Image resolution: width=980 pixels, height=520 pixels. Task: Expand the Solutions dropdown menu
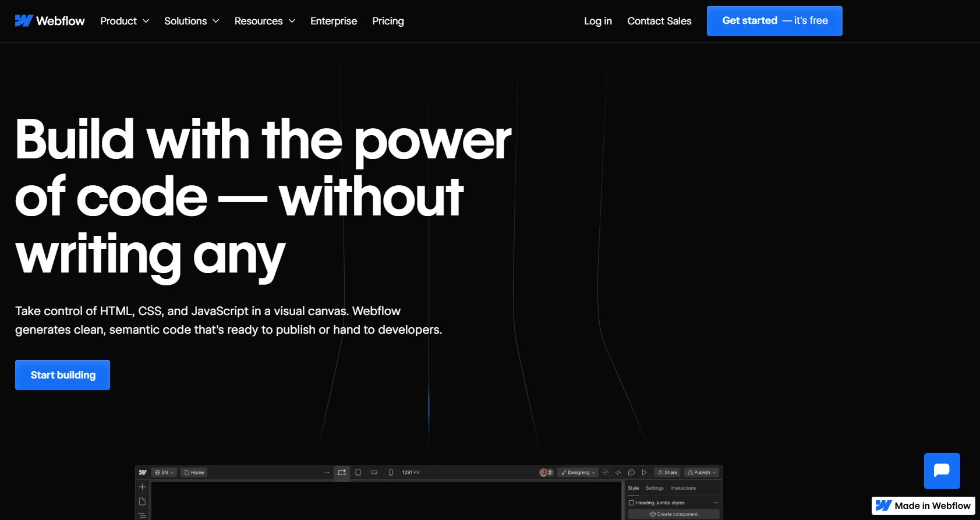click(x=192, y=21)
